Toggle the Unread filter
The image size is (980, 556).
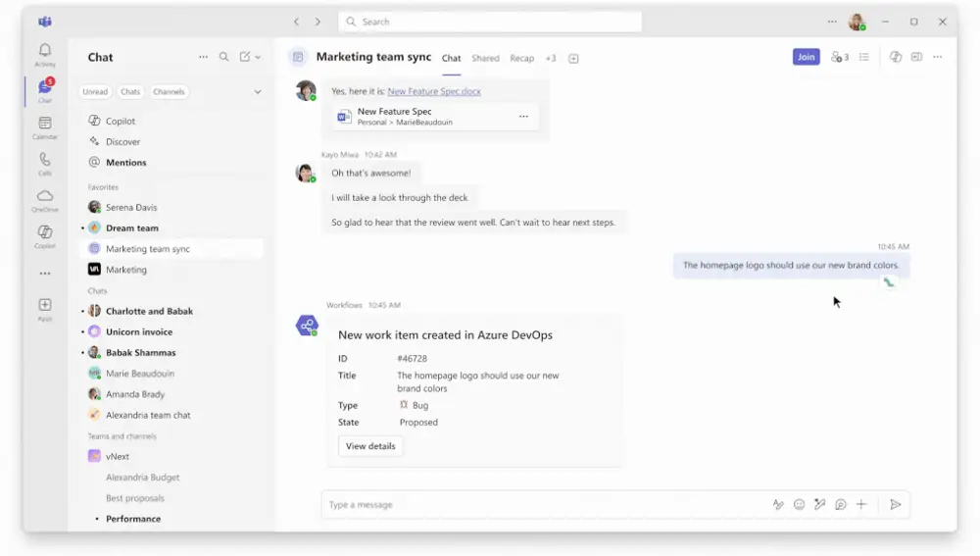pos(95,91)
